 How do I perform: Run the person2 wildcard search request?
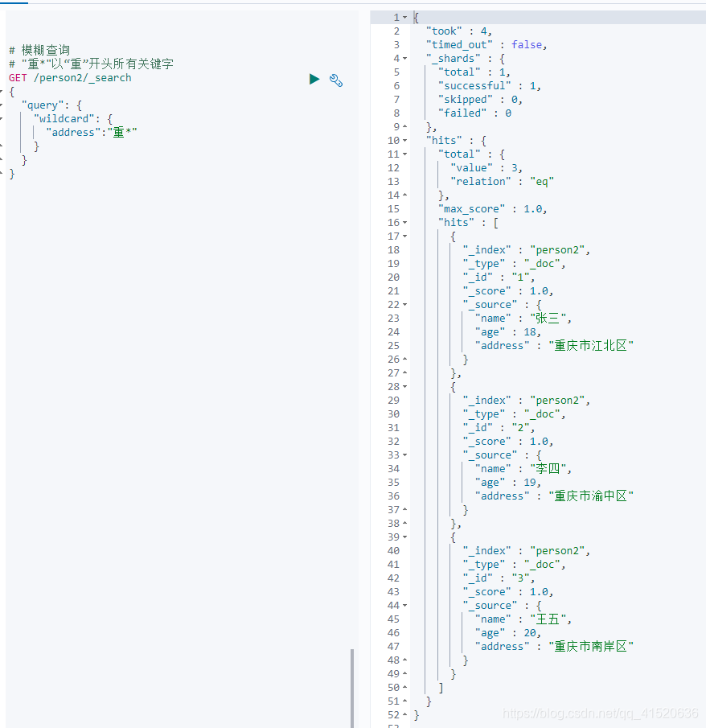coord(314,80)
